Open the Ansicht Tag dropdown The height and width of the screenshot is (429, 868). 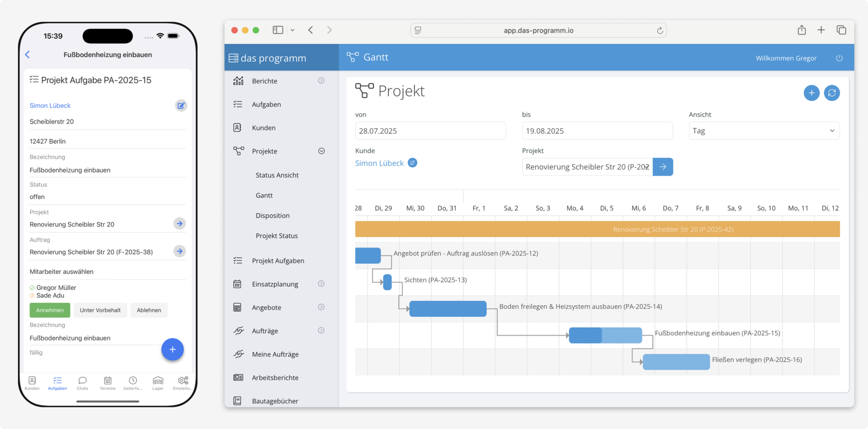764,131
